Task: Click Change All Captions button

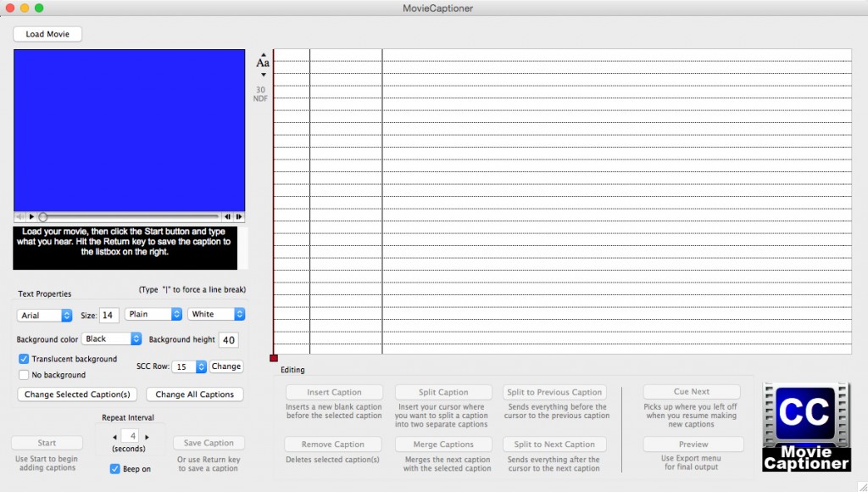Action: click(x=195, y=394)
